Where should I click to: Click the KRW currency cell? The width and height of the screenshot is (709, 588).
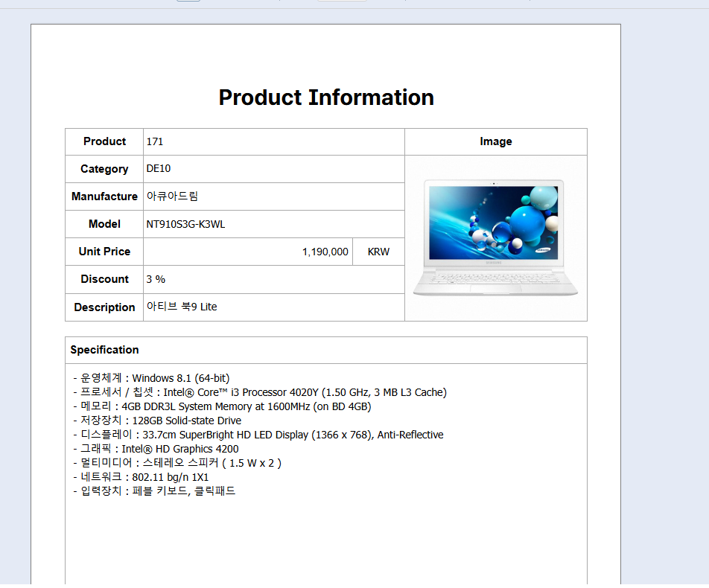pyautogui.click(x=378, y=252)
